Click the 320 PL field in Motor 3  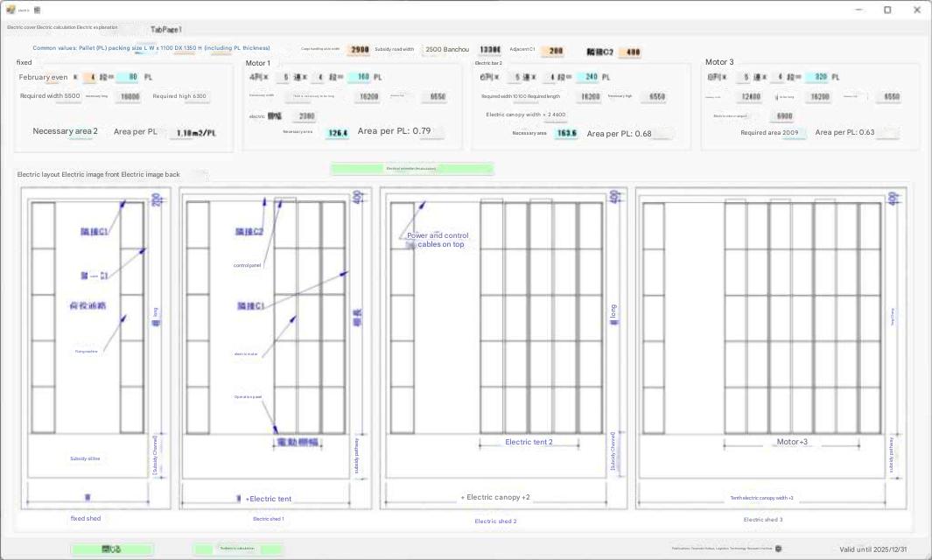pos(820,77)
